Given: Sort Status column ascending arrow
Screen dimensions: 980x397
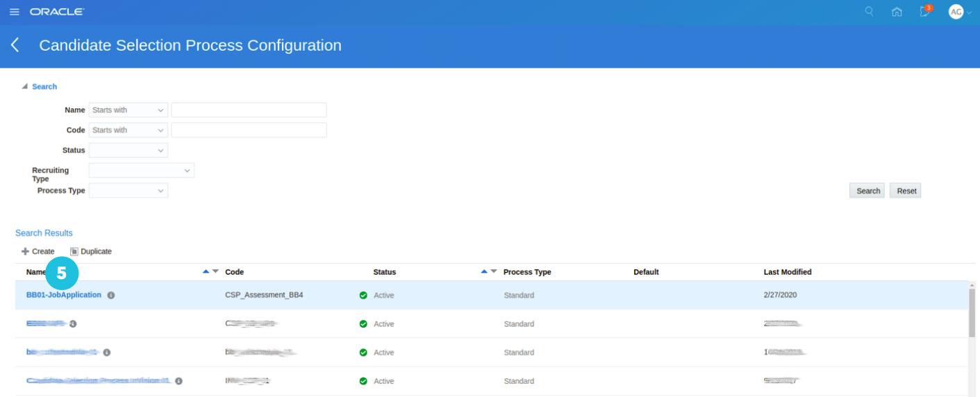Looking at the screenshot, I should point(484,271).
